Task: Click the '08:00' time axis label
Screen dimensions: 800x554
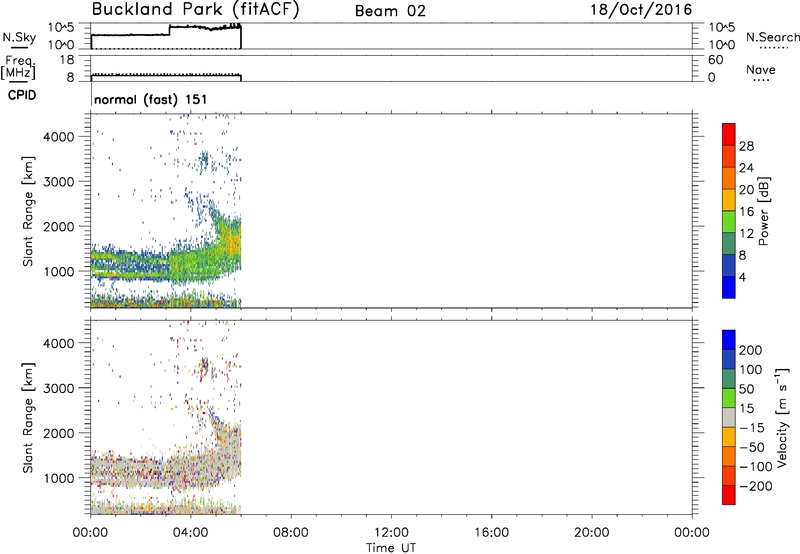Action: (x=291, y=533)
